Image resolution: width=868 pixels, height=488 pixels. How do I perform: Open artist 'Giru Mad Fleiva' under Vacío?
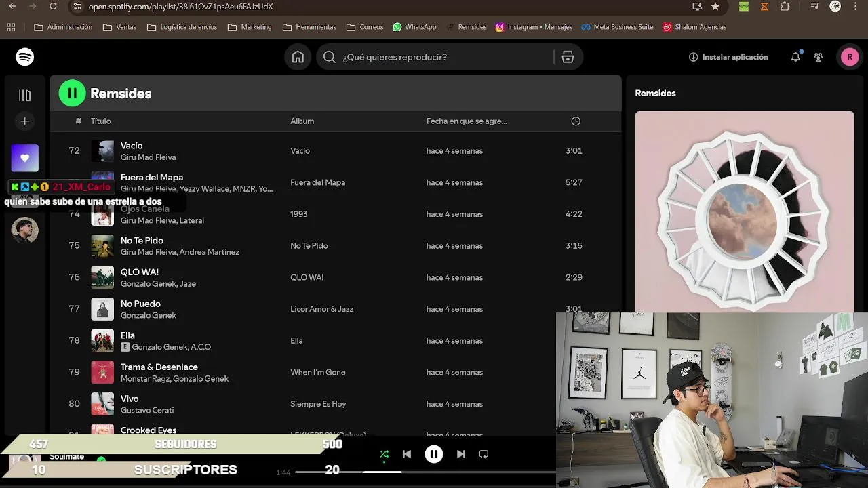[148, 157]
